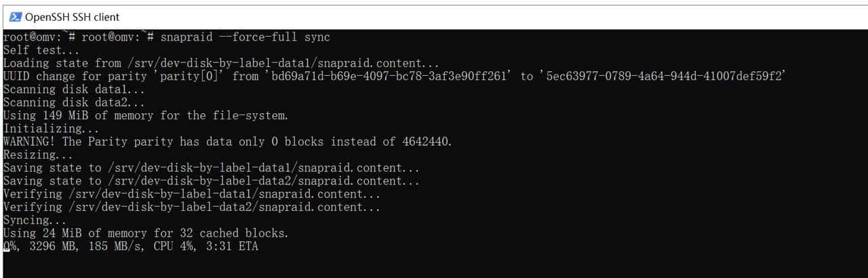868x278 pixels.
Task: Click the "Resizing..." output line
Action: 37,155
